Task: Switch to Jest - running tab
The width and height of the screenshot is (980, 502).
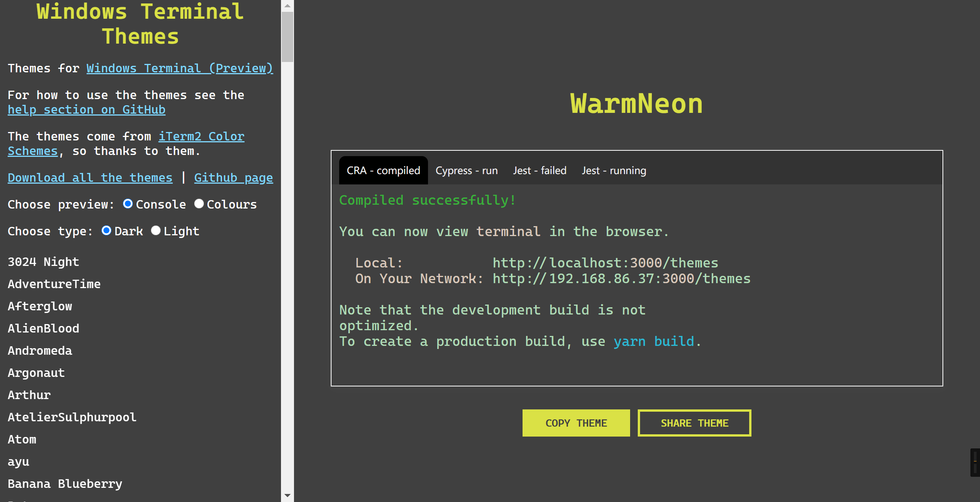Action: click(614, 171)
